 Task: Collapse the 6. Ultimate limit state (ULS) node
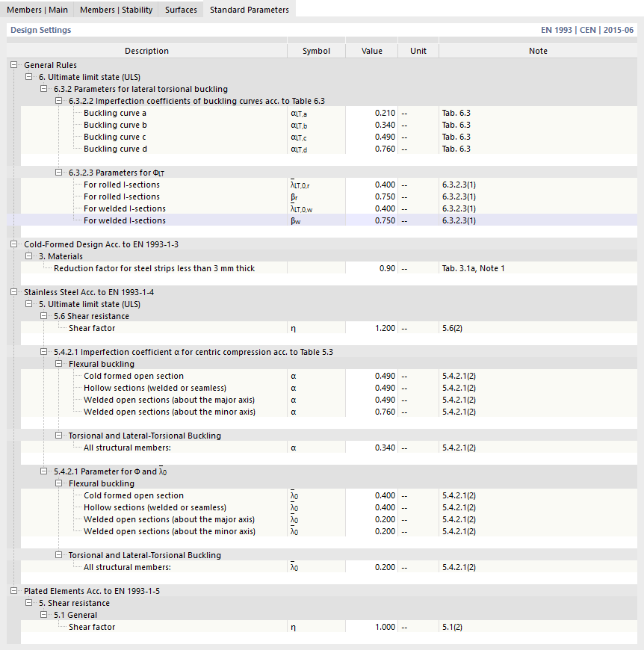(28, 77)
